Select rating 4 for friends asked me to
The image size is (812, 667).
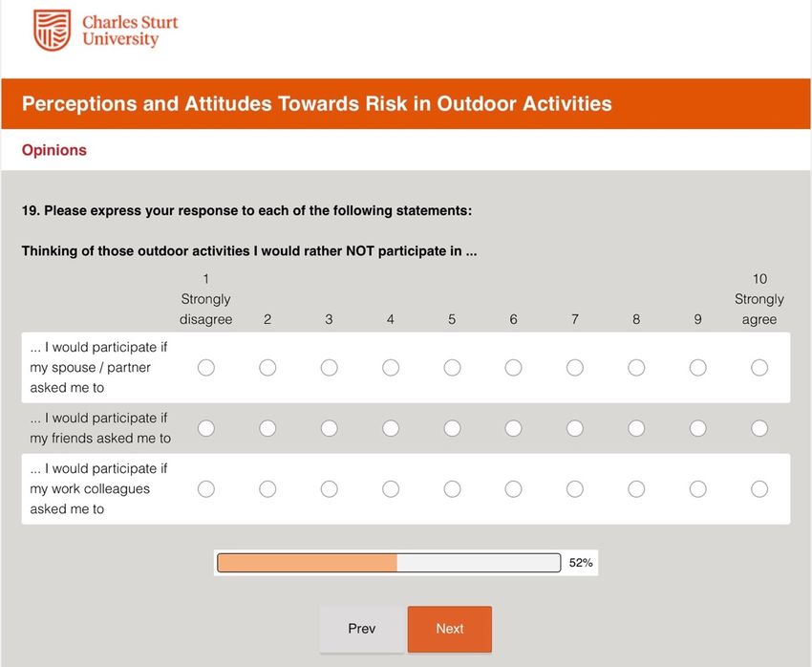pos(391,428)
